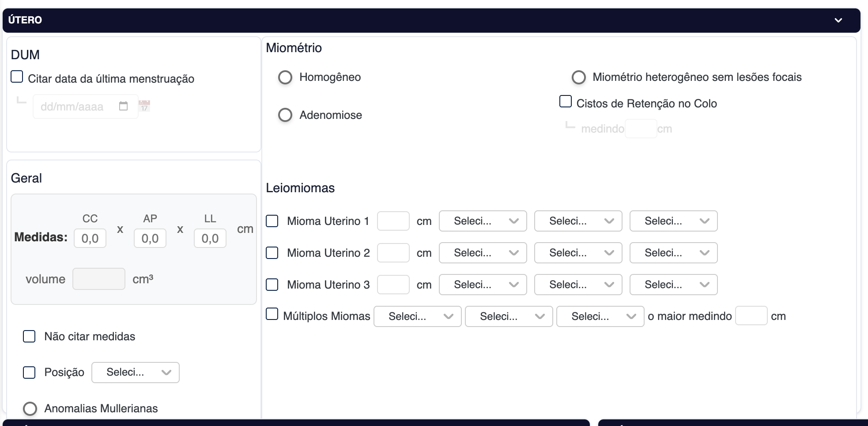Open first dropdown for Mioma Uterino 1
Viewport: 868px width, 426px height.
pyautogui.click(x=483, y=221)
